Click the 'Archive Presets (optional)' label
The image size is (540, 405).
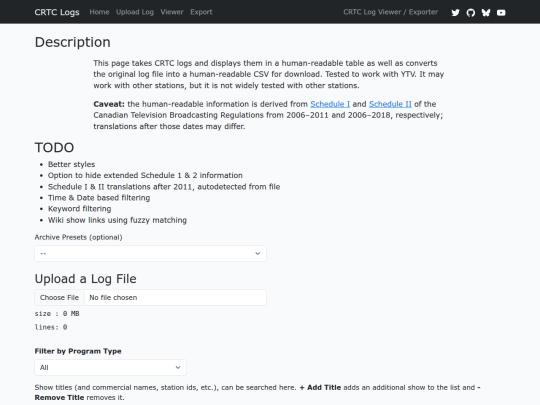pyautogui.click(x=78, y=237)
